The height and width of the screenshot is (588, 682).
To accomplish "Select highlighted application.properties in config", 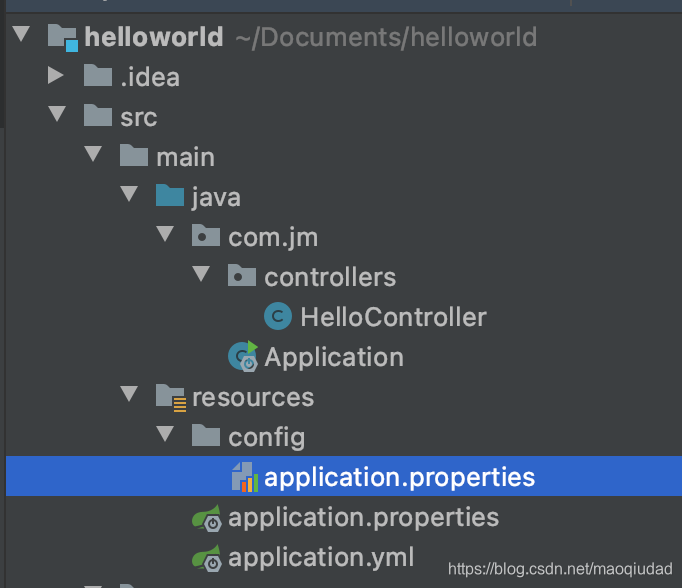I will click(x=399, y=478).
